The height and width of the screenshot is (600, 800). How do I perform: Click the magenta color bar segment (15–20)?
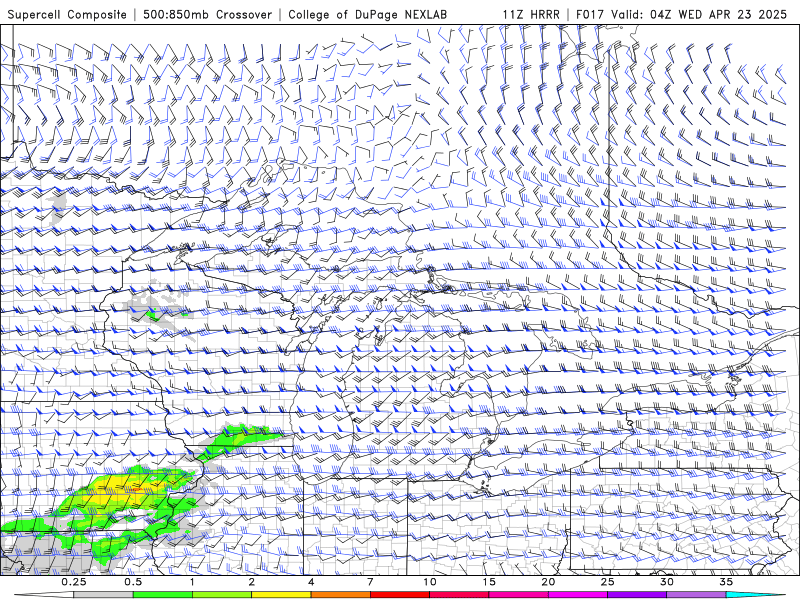518,595
